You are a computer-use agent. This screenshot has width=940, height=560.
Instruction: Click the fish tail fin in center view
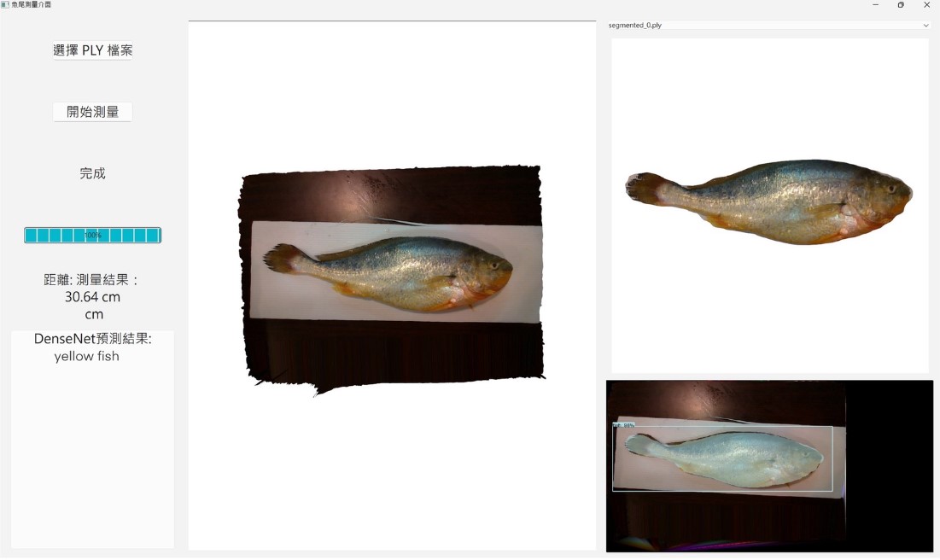[280, 257]
